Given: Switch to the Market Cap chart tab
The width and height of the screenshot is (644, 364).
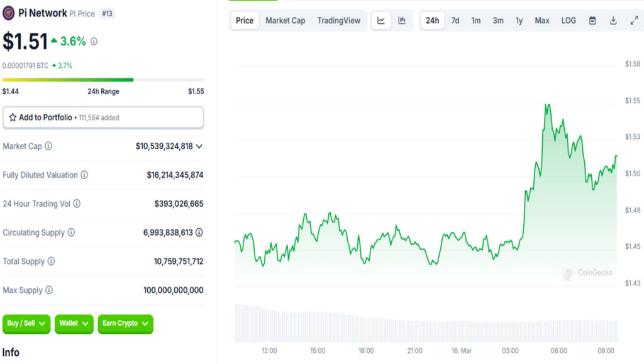Looking at the screenshot, I should (286, 21).
